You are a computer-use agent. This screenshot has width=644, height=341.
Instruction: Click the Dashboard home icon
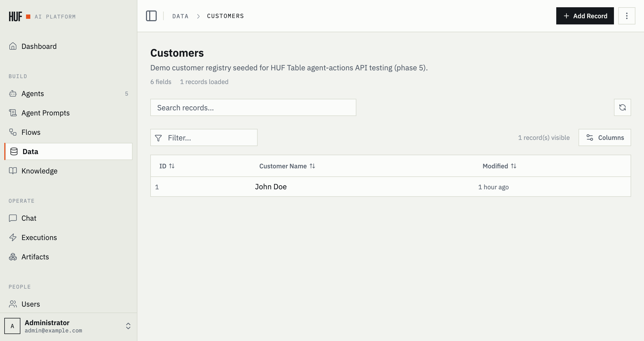13,46
